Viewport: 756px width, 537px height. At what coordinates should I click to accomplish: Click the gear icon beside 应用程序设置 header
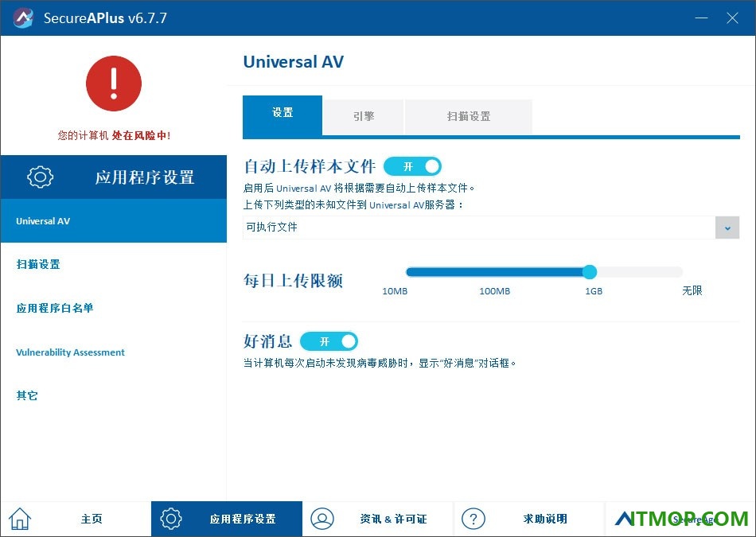41,177
